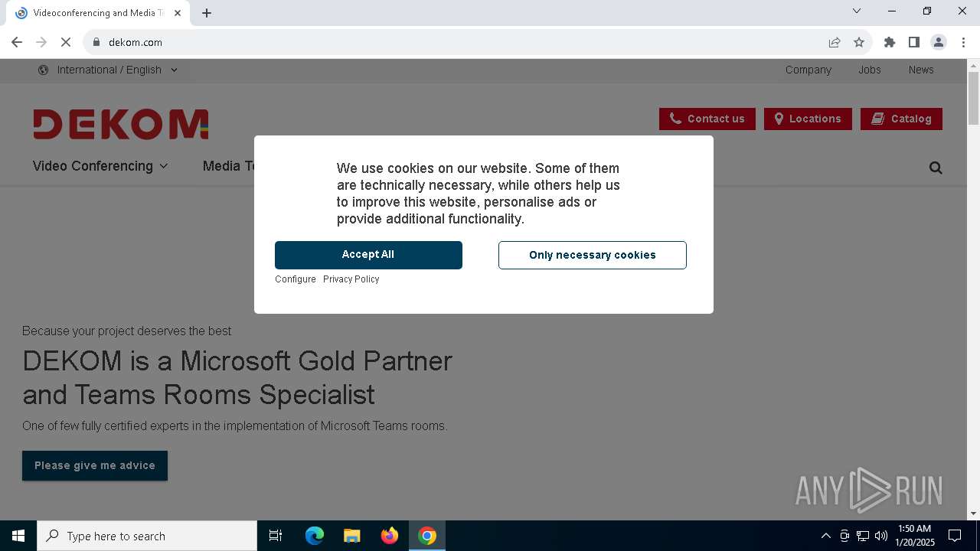Open the Windows Start menu
Viewport: 980px width, 551px height.
18,536
